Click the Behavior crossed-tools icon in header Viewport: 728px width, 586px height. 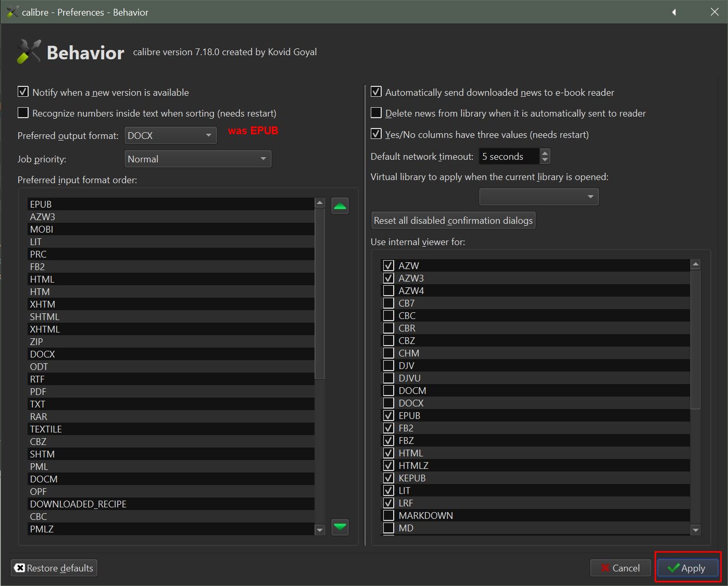pos(29,52)
